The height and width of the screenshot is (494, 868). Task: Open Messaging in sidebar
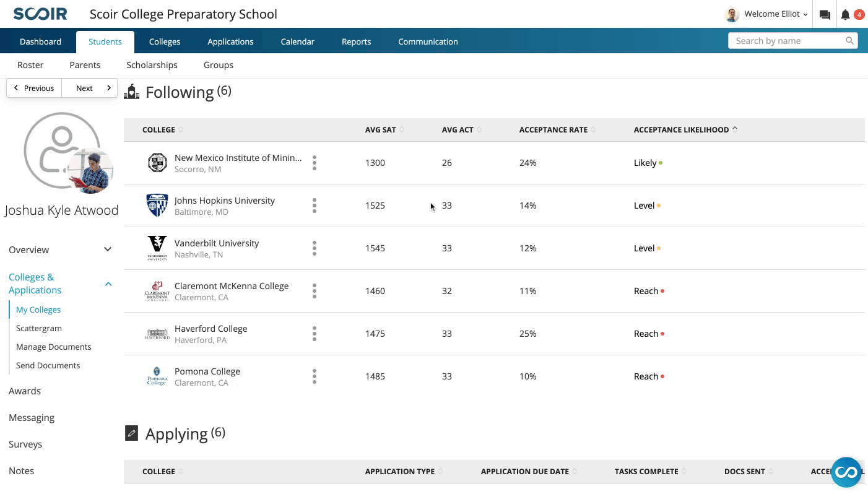(x=32, y=417)
